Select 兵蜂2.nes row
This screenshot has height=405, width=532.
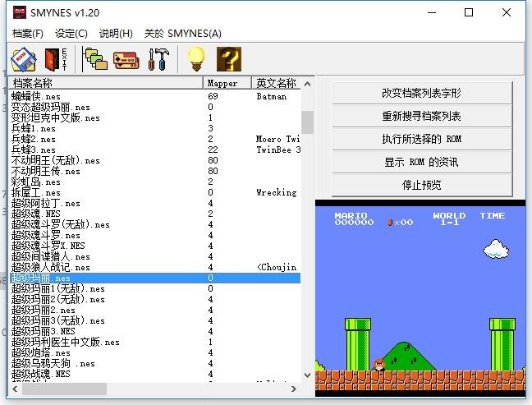point(154,139)
